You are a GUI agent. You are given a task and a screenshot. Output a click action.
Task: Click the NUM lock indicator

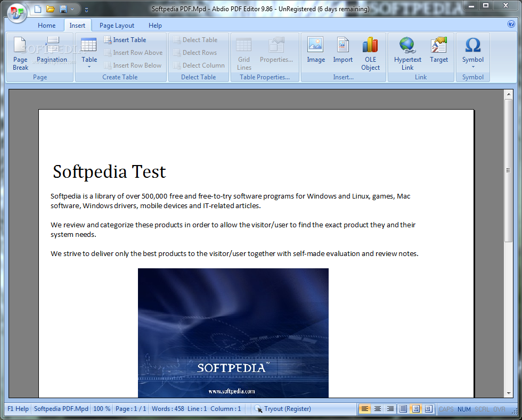[464, 409]
